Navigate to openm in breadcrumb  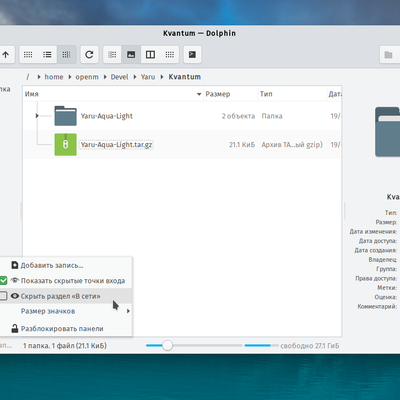(87, 77)
